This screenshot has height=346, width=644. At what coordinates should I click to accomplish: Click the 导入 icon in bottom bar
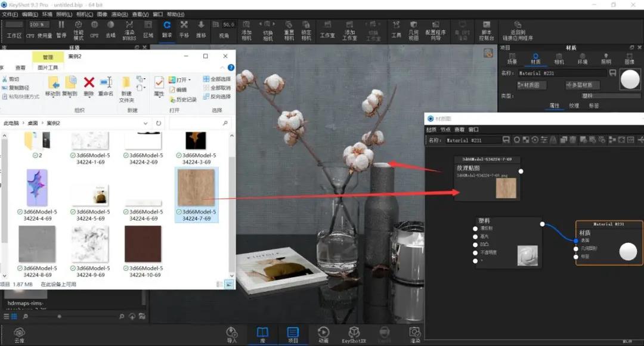point(231,335)
